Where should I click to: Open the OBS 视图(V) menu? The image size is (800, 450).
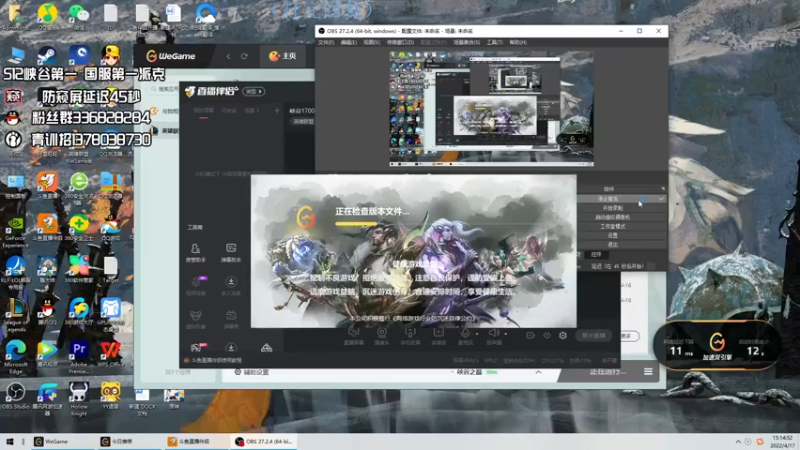371,42
